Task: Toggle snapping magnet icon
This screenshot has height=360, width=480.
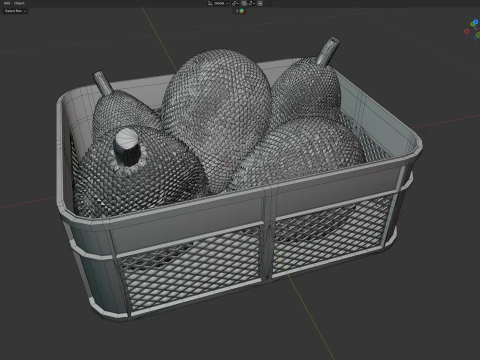Action: [x=244, y=3]
